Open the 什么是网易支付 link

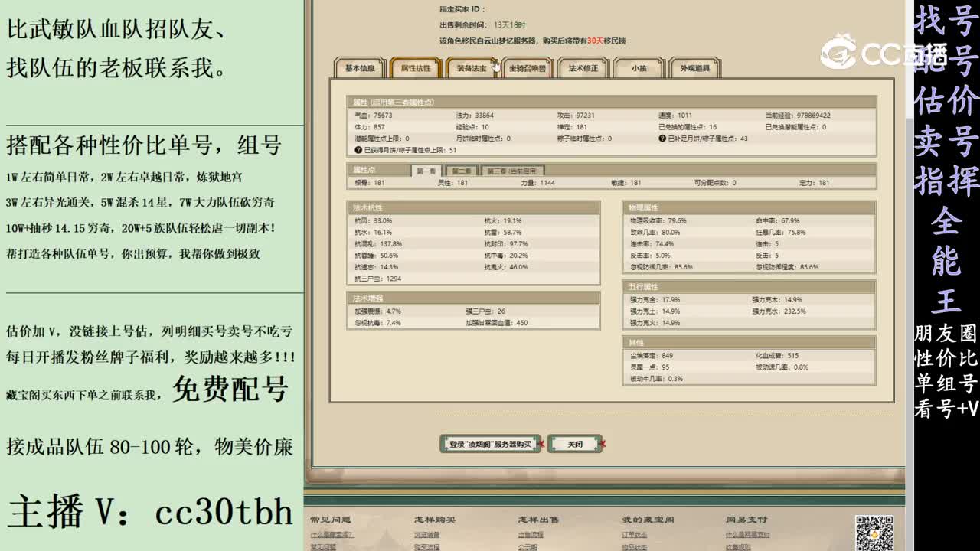[x=748, y=535]
